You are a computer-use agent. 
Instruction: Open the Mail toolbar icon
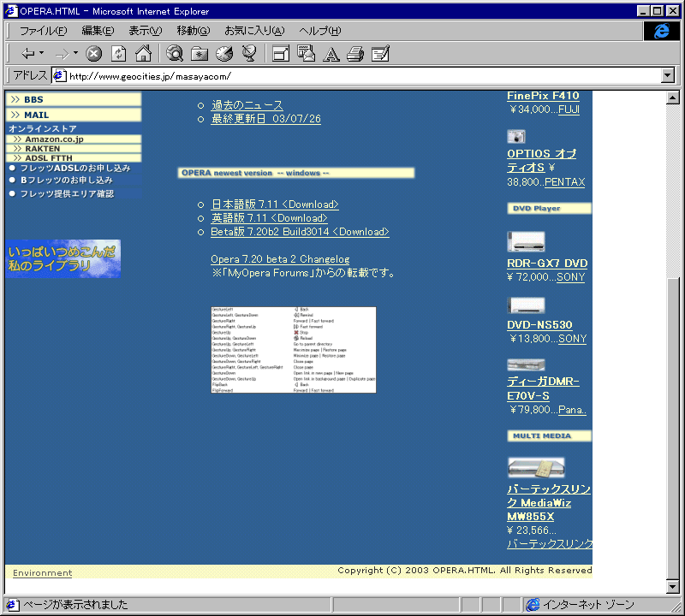click(306, 54)
